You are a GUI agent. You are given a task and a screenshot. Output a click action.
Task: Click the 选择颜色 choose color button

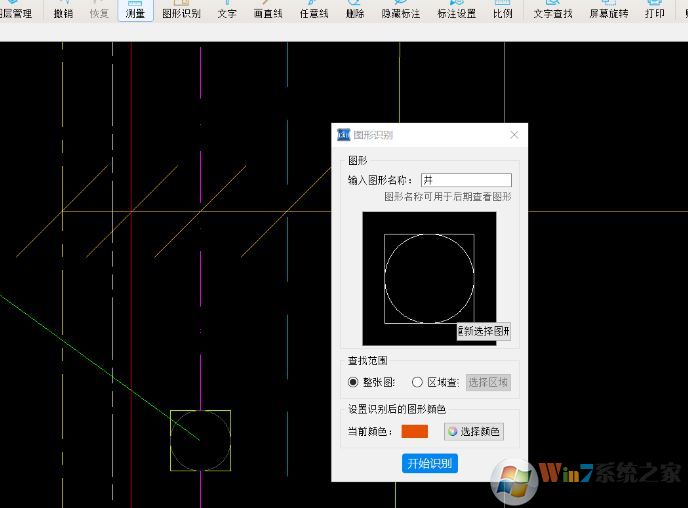(474, 432)
